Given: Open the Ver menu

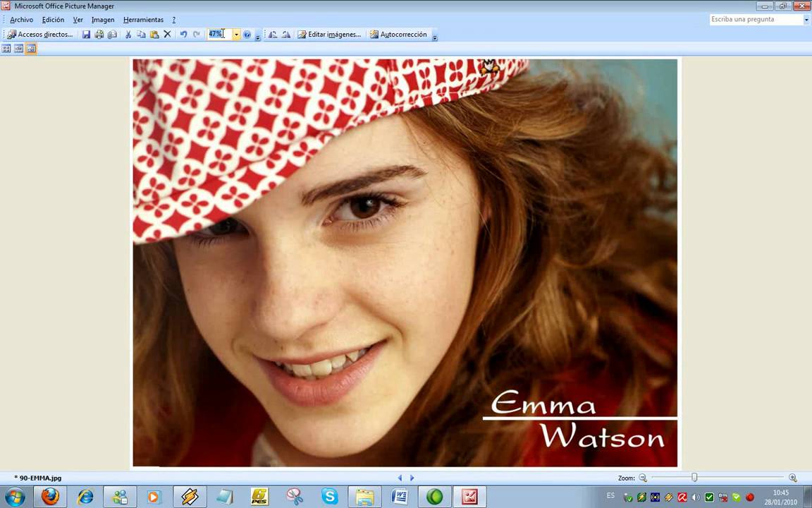Looking at the screenshot, I should click(78, 20).
